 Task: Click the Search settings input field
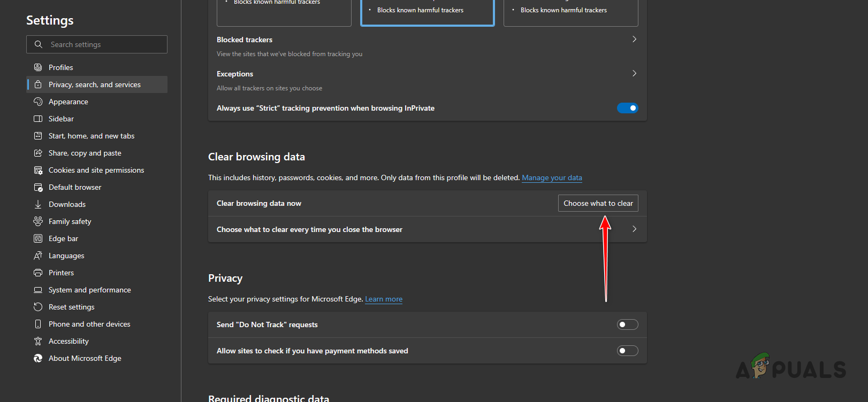97,44
